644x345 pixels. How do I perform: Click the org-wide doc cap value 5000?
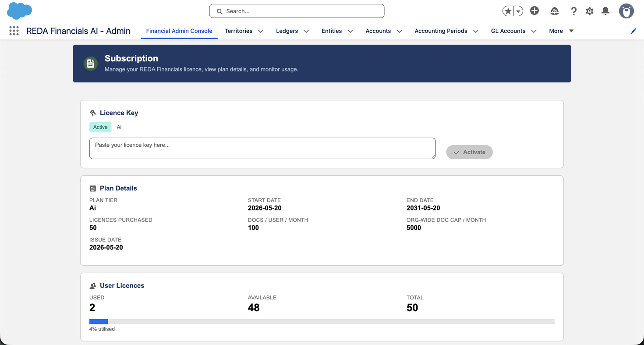(414, 228)
